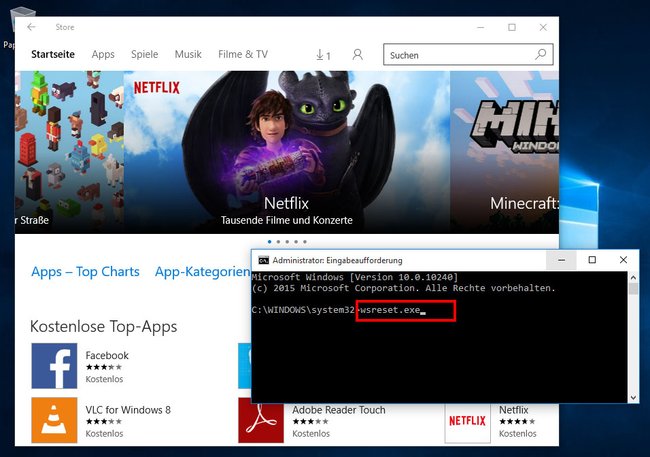Open Apps – Top Charts link
Image resolution: width=650 pixels, height=457 pixels.
(x=85, y=272)
